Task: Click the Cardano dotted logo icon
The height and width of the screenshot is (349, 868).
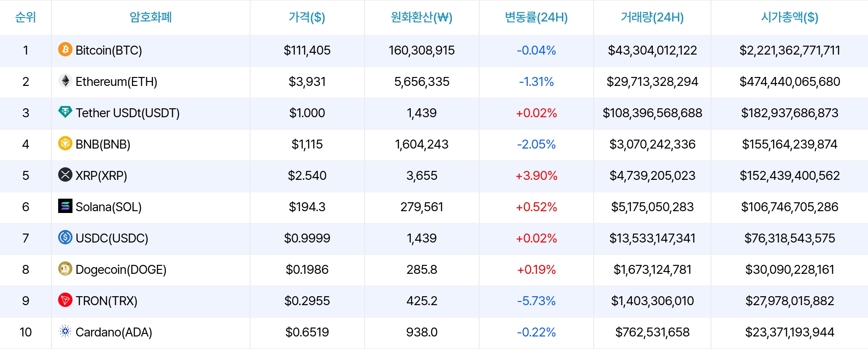Action: pyautogui.click(x=65, y=331)
